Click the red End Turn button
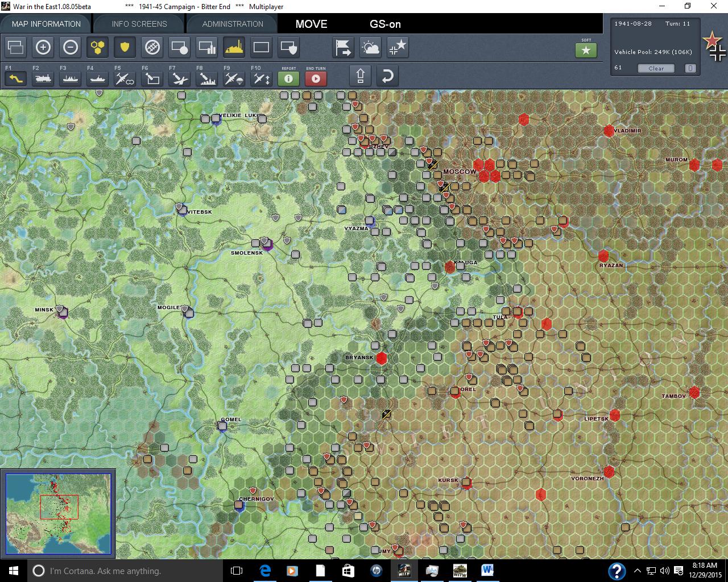 click(x=316, y=78)
